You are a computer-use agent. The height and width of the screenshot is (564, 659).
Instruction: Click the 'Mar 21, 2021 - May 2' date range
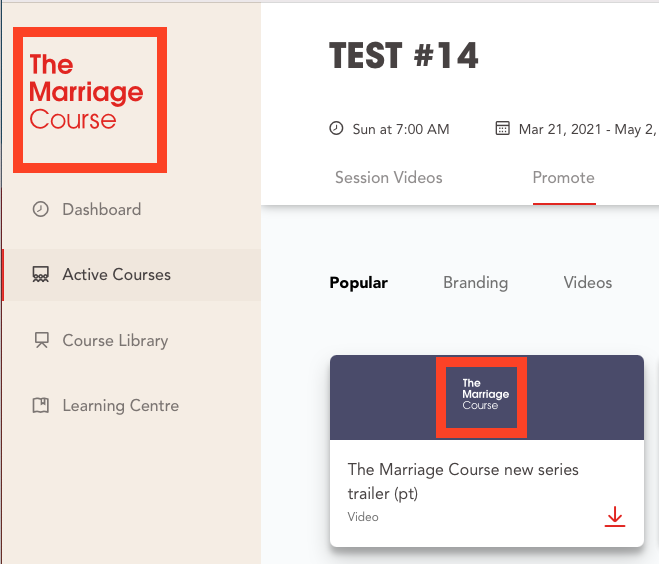[588, 129]
